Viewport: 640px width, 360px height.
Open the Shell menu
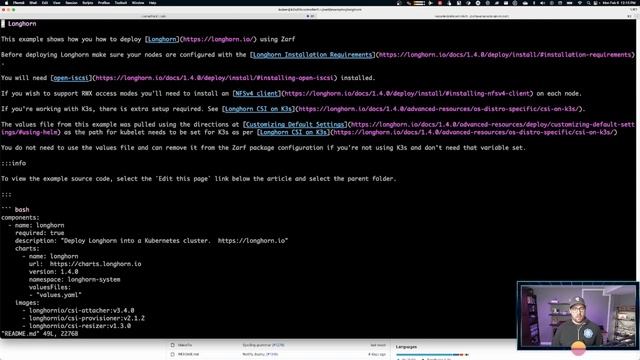pyautogui.click(x=33, y=2)
